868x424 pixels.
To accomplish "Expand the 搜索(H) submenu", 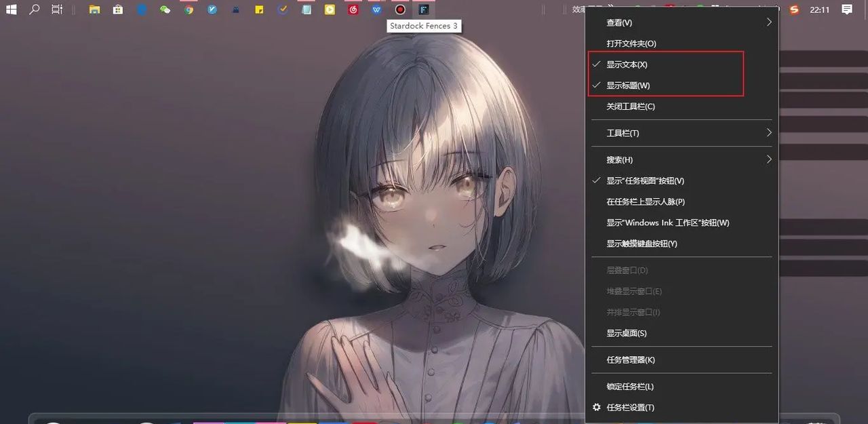I will [682, 159].
